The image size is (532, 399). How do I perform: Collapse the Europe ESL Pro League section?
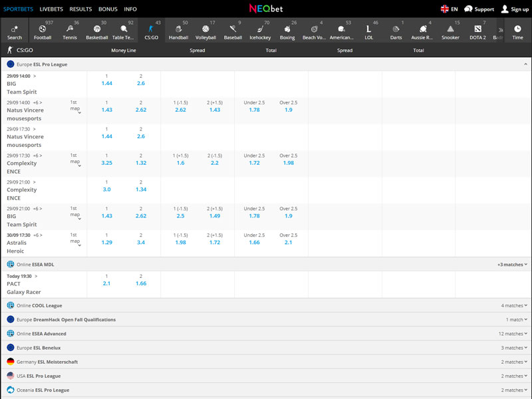(x=525, y=64)
